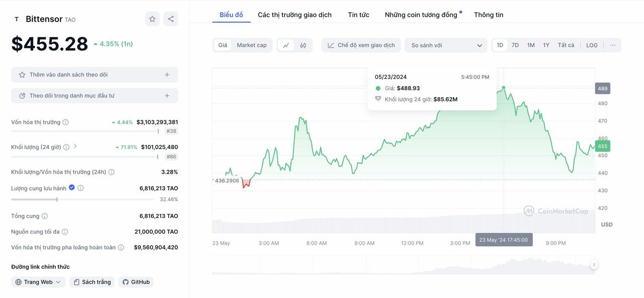The width and height of the screenshot is (644, 298).
Task: Open the Biểu đồ tab
Action: pos(231,15)
